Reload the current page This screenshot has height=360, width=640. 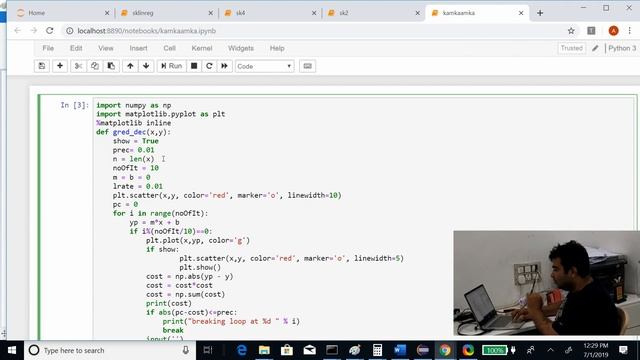tap(50, 31)
